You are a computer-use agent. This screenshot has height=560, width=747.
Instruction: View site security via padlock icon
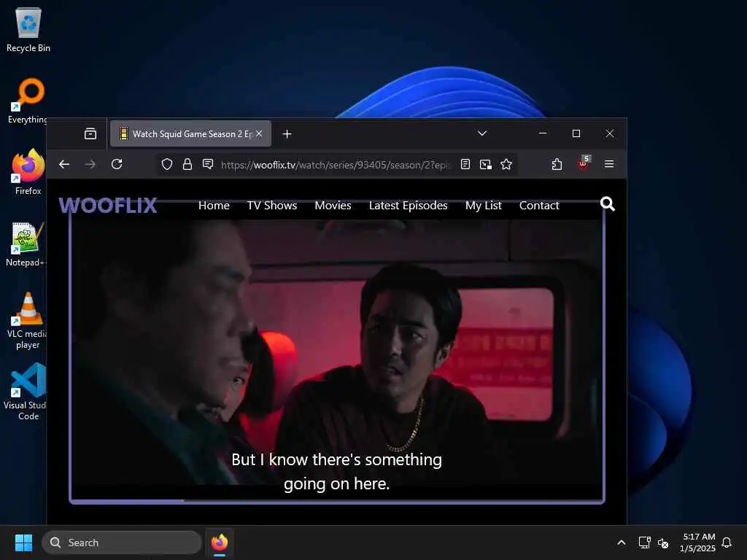point(187,164)
